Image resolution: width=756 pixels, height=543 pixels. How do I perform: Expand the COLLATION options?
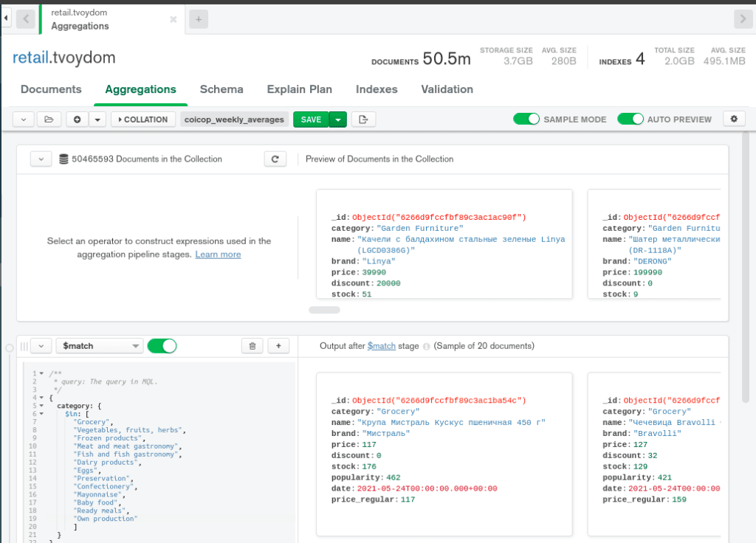pos(142,119)
